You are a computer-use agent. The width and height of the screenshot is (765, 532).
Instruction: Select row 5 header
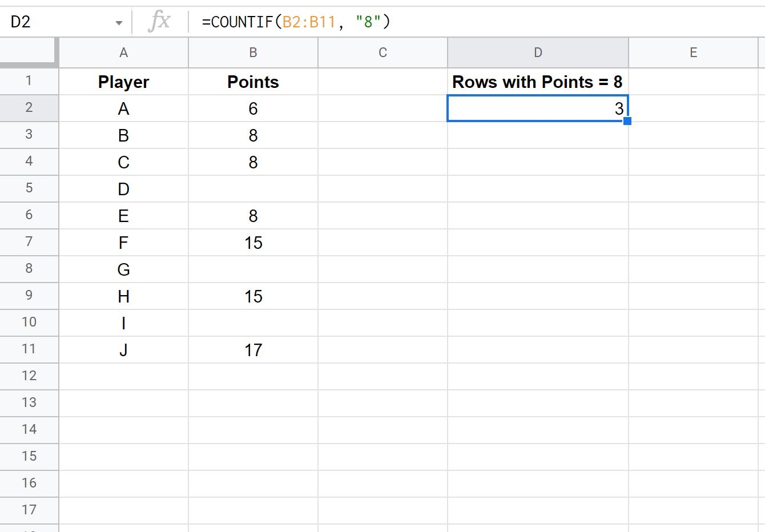29,188
